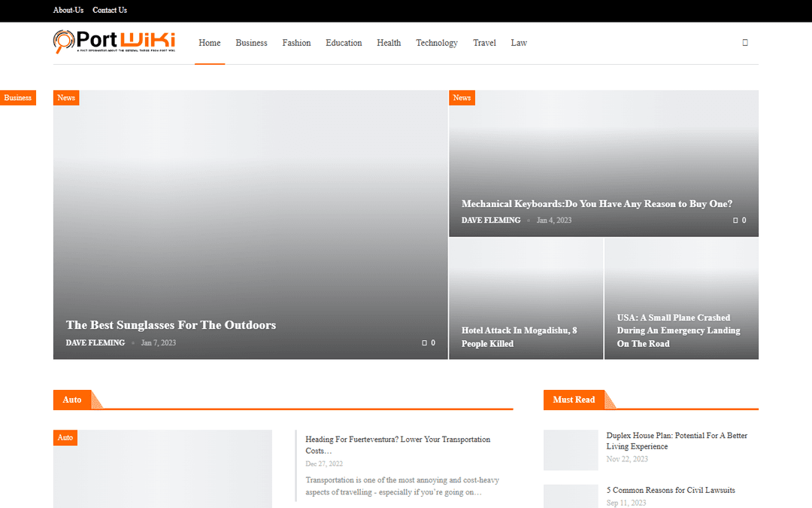Click the orange Business tag
Image resolution: width=812 pixels, height=508 pixels.
click(x=17, y=97)
